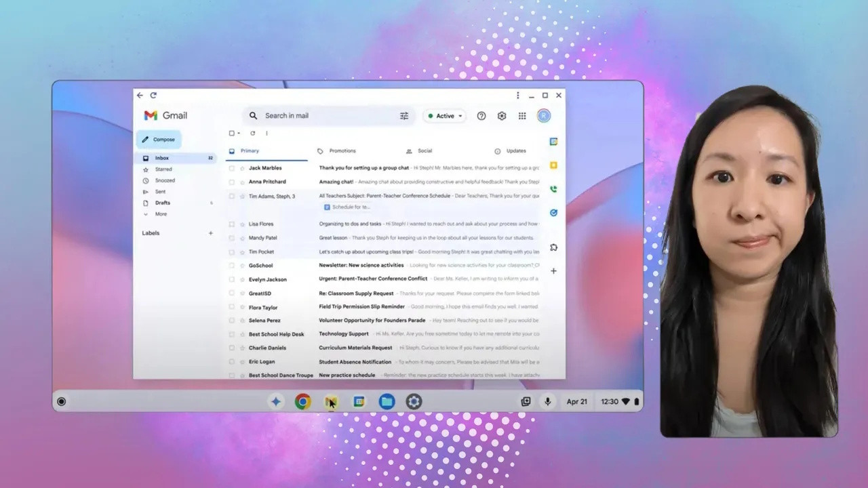The height and width of the screenshot is (488, 868).
Task: Toggle dictation microphone on the shelf
Action: click(547, 401)
